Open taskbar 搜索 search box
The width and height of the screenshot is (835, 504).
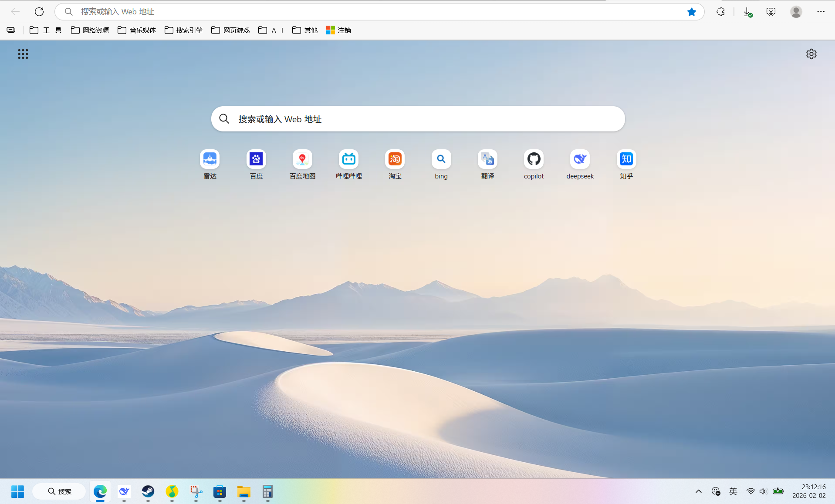(x=59, y=491)
